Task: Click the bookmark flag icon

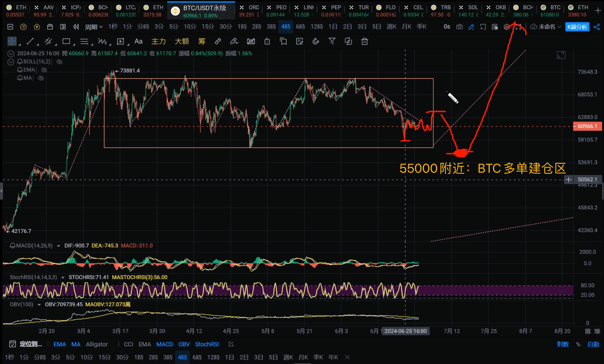Action: pyautogui.click(x=283, y=41)
